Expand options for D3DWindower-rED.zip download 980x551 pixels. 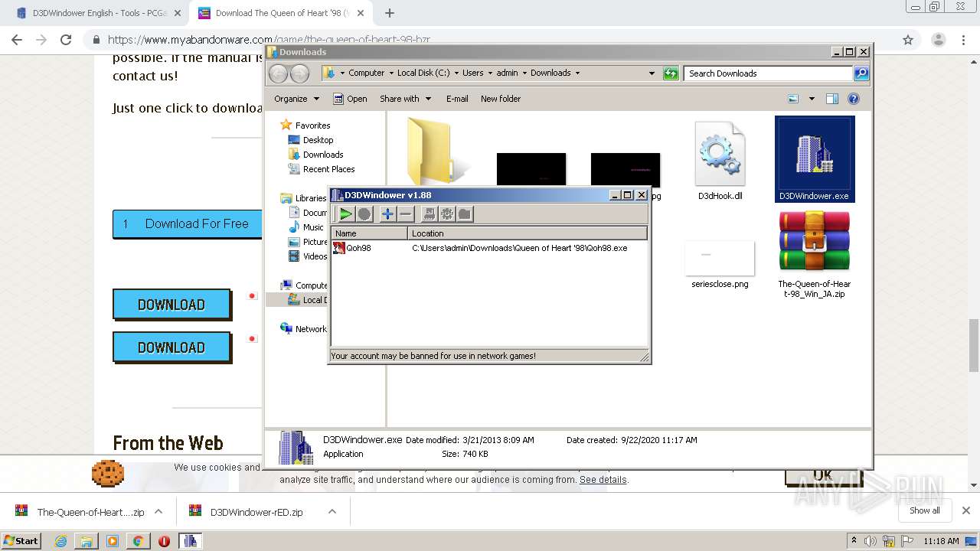332,512
